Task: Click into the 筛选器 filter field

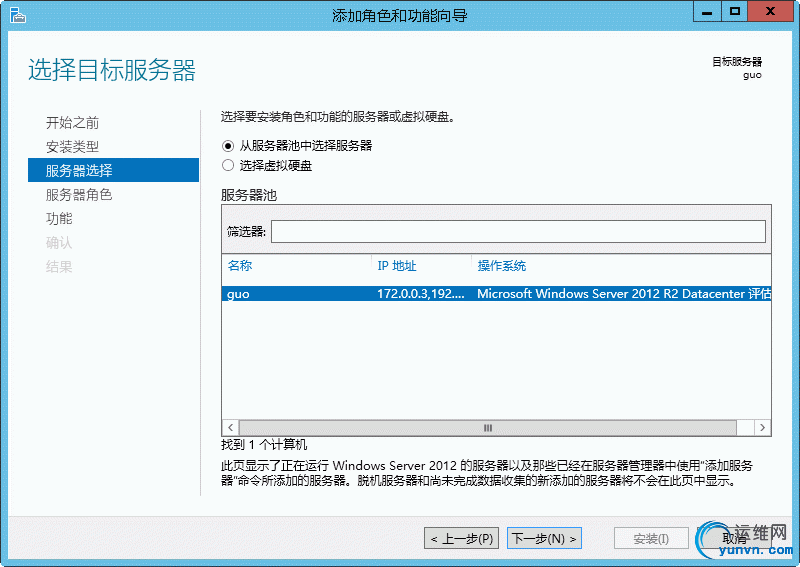Action: pos(518,232)
